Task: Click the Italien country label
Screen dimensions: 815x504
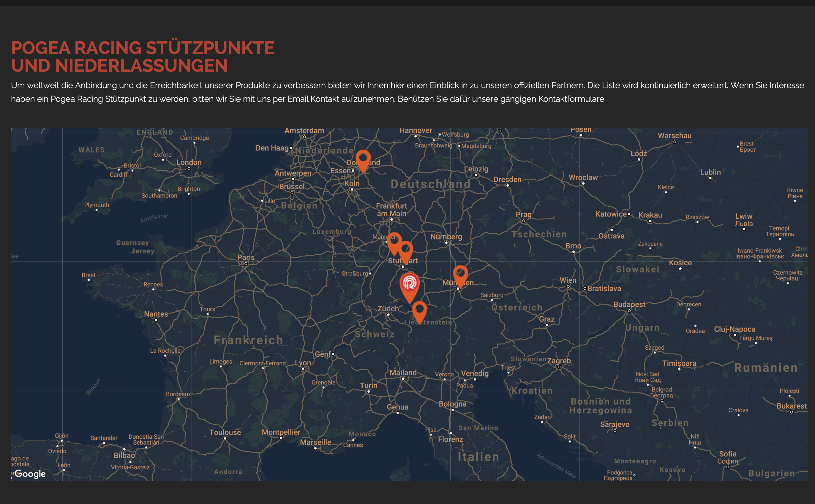Action: (x=478, y=457)
